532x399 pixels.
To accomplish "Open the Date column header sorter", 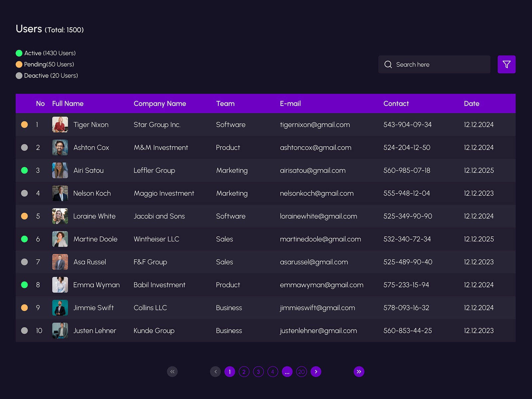I will point(471,103).
